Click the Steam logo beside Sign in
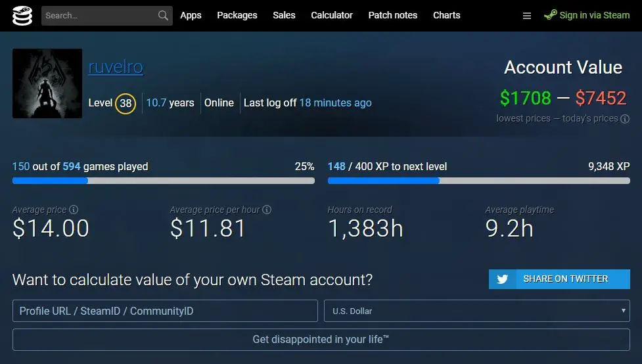 550,15
